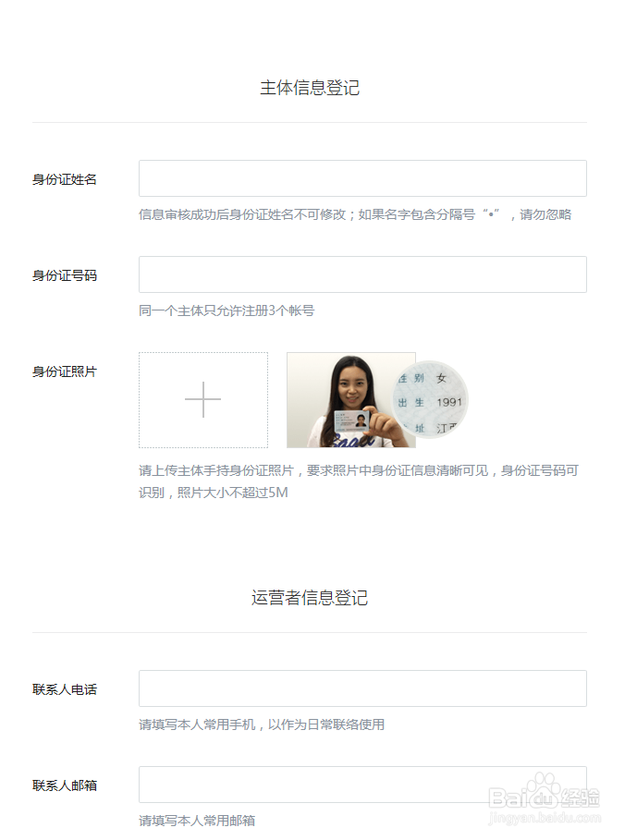Click the 主体信息登记 section heading
637x840 pixels.
point(310,88)
